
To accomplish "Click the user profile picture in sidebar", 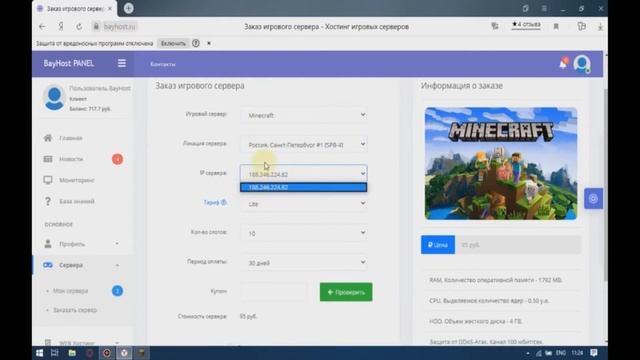I will (x=54, y=98).
